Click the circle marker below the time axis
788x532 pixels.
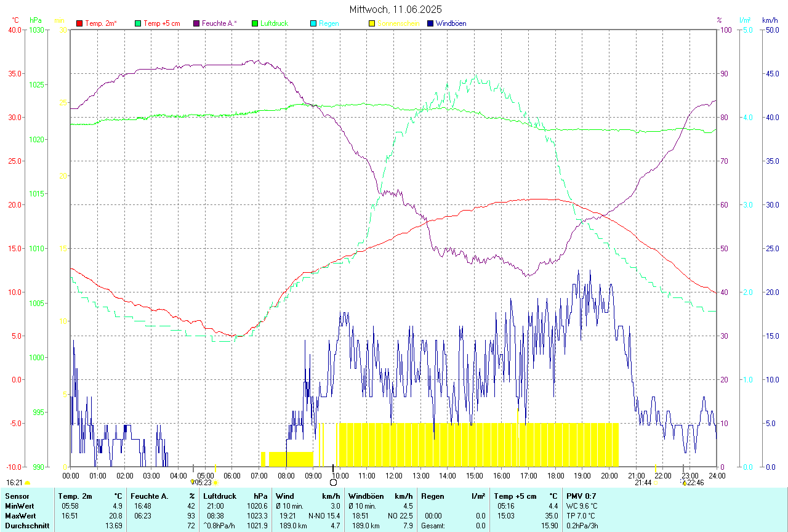pyautogui.click(x=333, y=483)
